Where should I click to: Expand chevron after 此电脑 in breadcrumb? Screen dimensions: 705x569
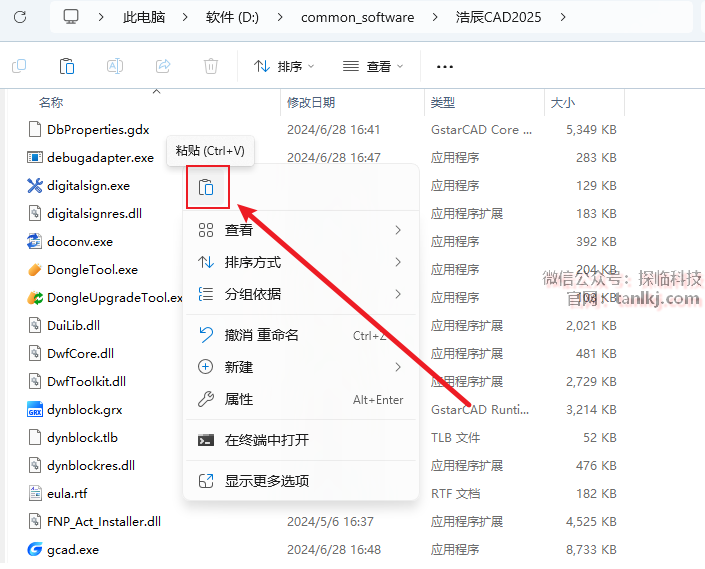[185, 17]
